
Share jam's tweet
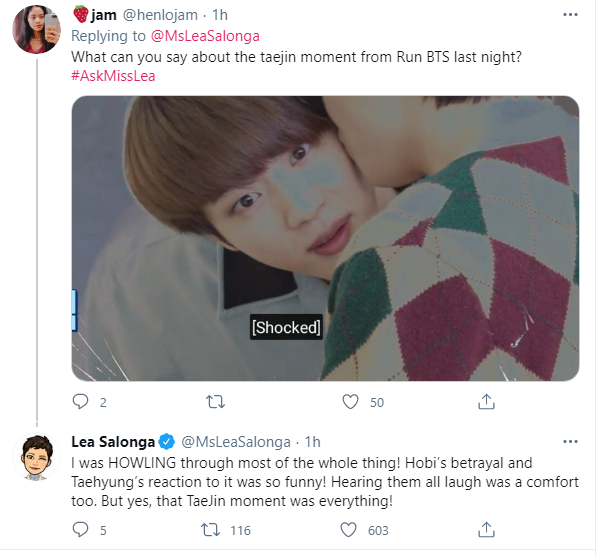point(485,402)
